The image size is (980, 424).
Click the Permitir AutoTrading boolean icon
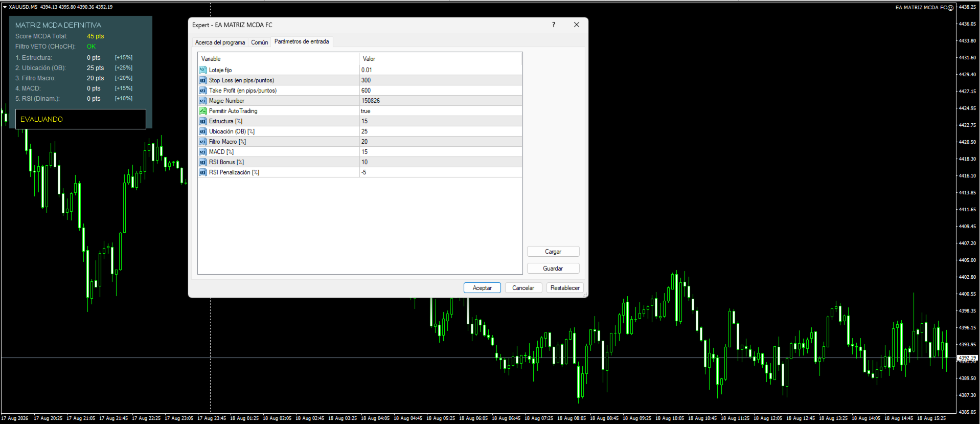[203, 111]
